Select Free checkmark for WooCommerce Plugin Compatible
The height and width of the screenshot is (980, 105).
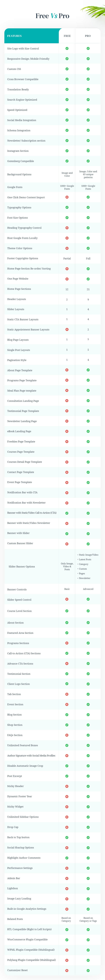pyautogui.click(x=67, y=940)
